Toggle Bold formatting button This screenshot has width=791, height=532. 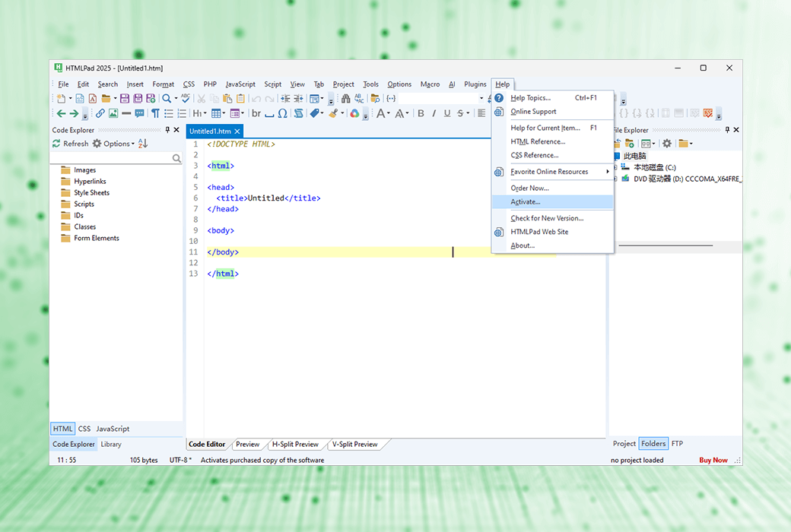[421, 113]
